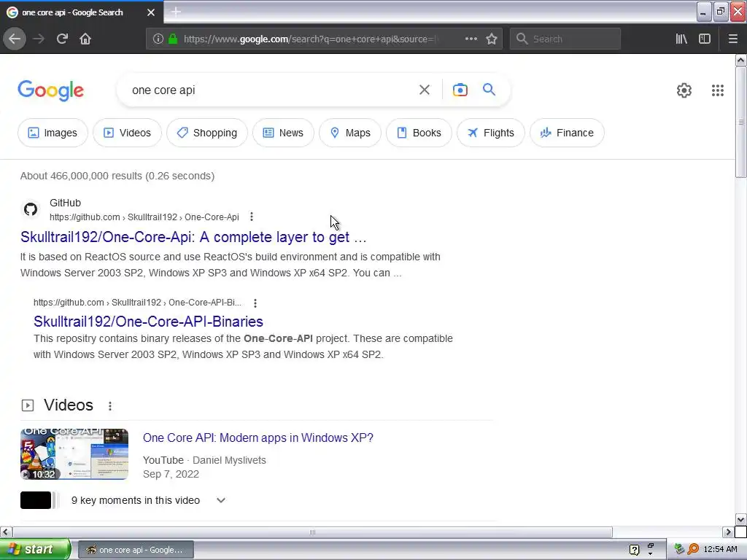Click the browser forward arrow
Screen dimensions: 747x560
[x=39, y=39]
